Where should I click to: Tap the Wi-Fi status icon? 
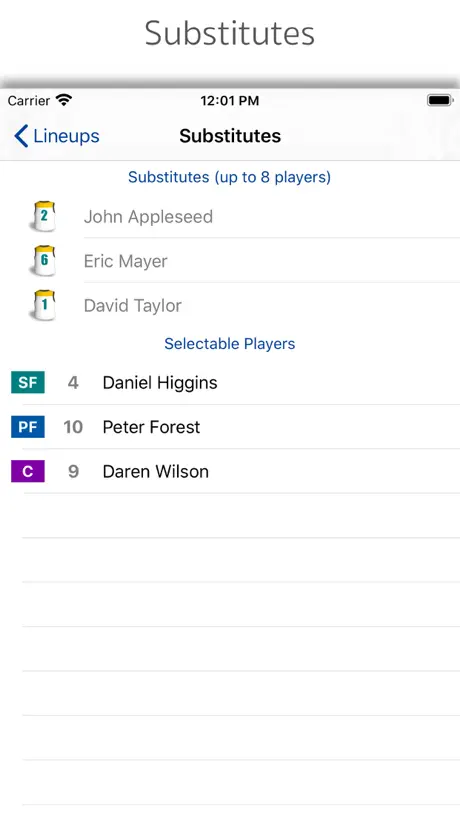coord(64,100)
